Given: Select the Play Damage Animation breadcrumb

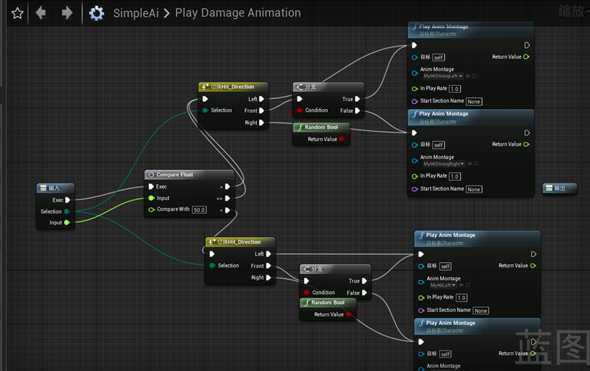Looking at the screenshot, I should tap(238, 13).
